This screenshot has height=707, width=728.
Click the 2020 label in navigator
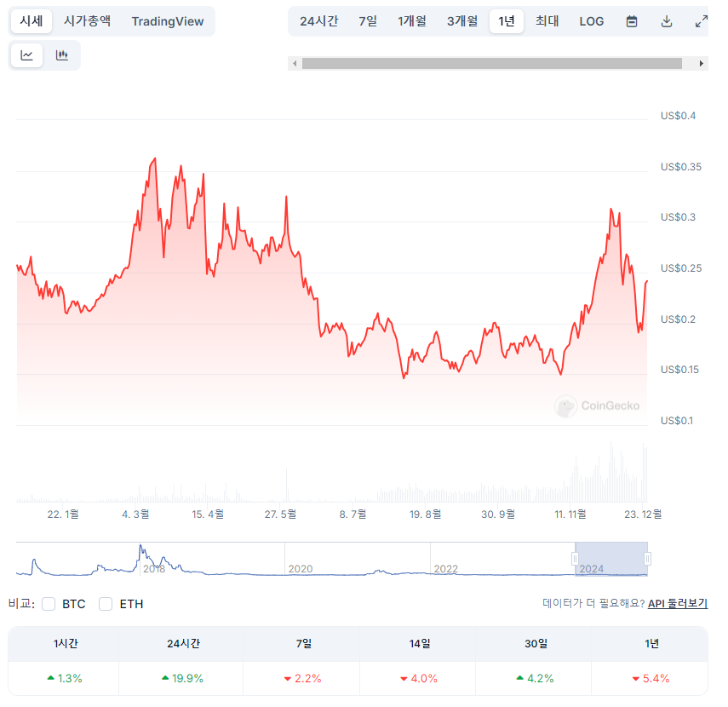pyautogui.click(x=301, y=569)
